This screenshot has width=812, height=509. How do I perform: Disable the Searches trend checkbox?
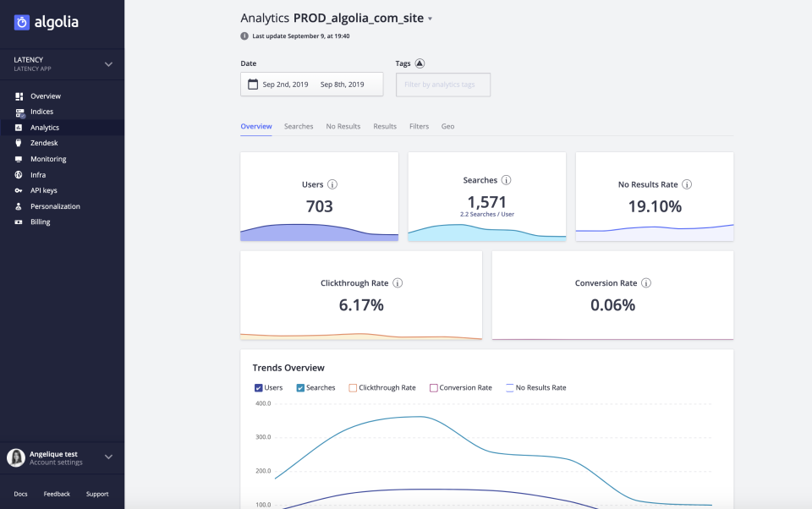click(300, 387)
